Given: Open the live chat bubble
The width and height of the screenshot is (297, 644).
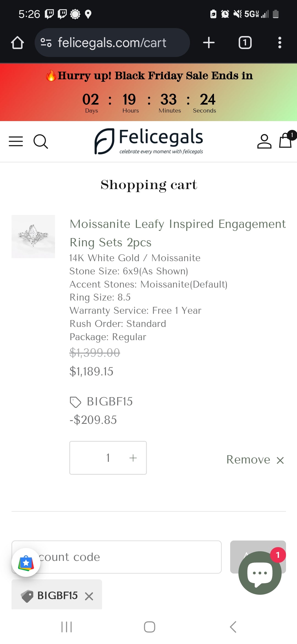Looking at the screenshot, I should pos(260,573).
